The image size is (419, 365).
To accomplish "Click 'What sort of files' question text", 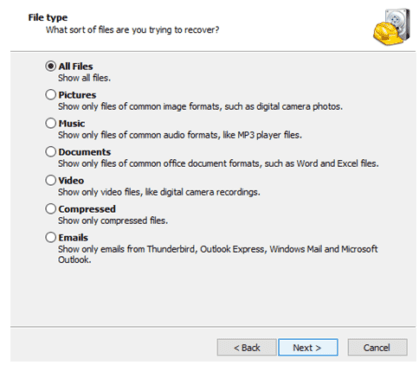I will [132, 30].
